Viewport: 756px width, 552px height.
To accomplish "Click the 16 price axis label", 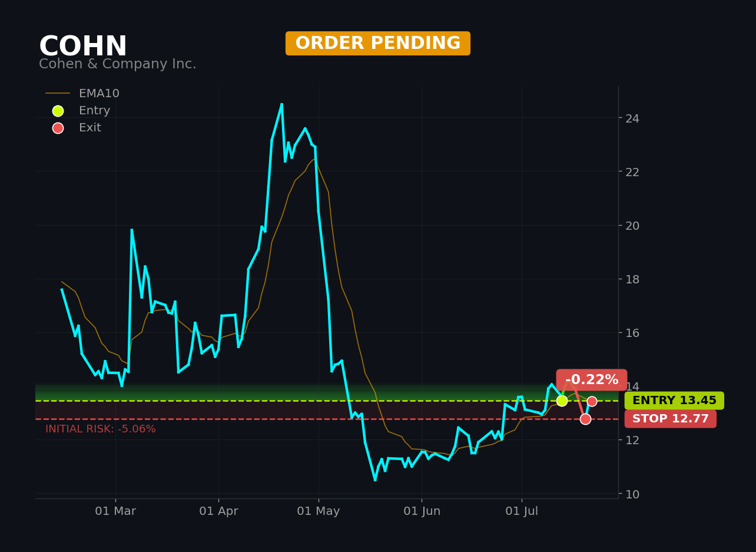I will 632,333.
